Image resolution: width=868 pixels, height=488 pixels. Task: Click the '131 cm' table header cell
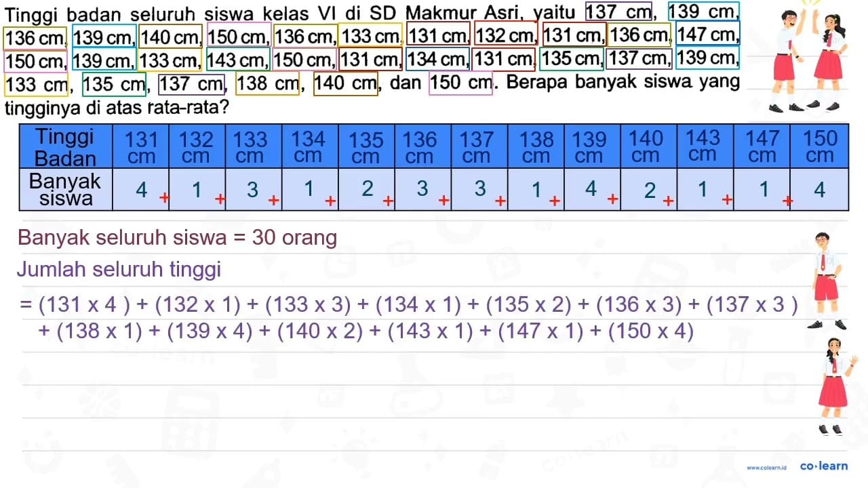141,147
